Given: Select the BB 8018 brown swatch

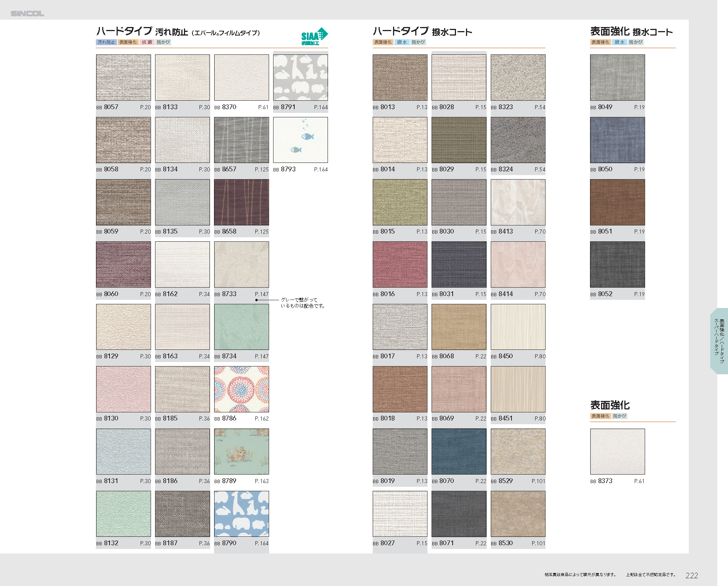Looking at the screenshot, I should tap(400, 389).
